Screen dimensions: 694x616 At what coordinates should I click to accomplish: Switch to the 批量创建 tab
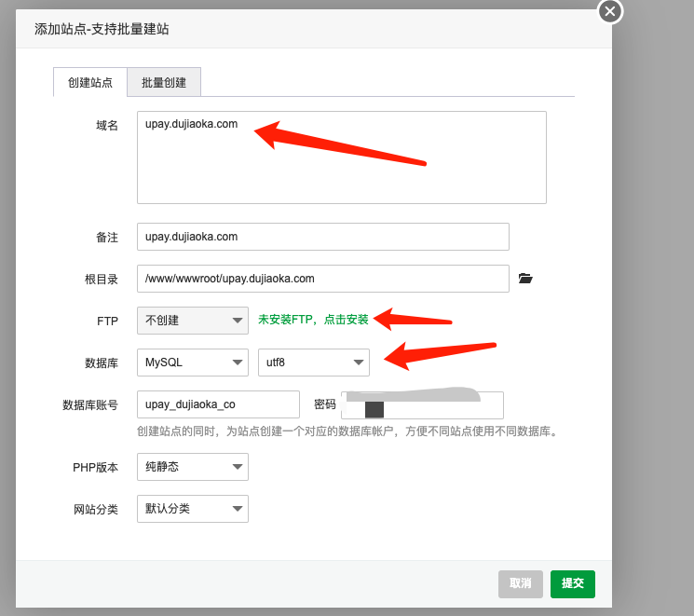click(164, 82)
